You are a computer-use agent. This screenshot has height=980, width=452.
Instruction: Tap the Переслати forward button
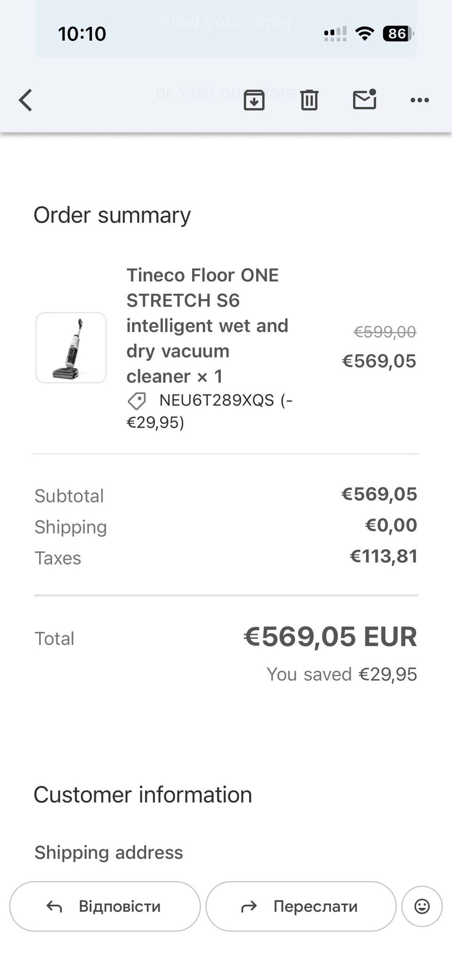tap(301, 906)
